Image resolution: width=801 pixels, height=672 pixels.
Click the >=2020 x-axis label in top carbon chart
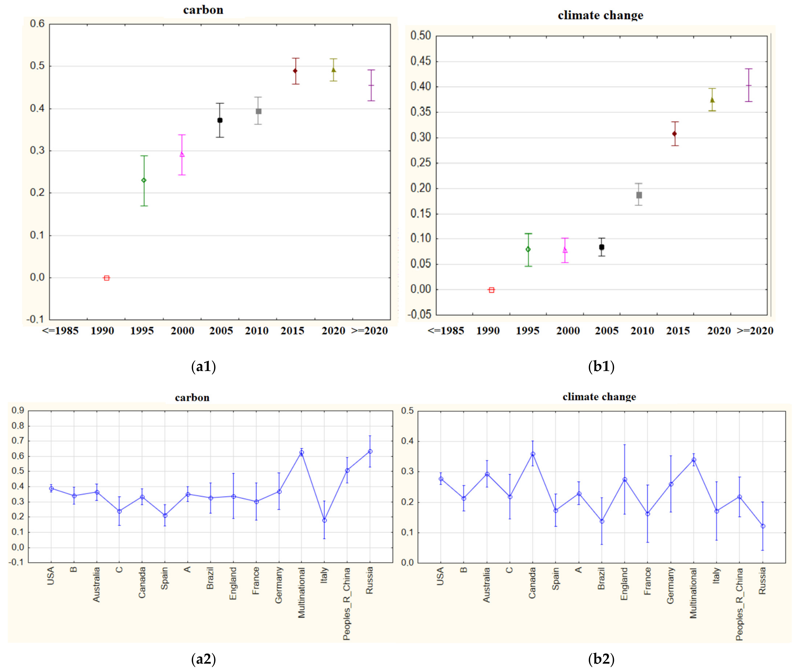369,331
